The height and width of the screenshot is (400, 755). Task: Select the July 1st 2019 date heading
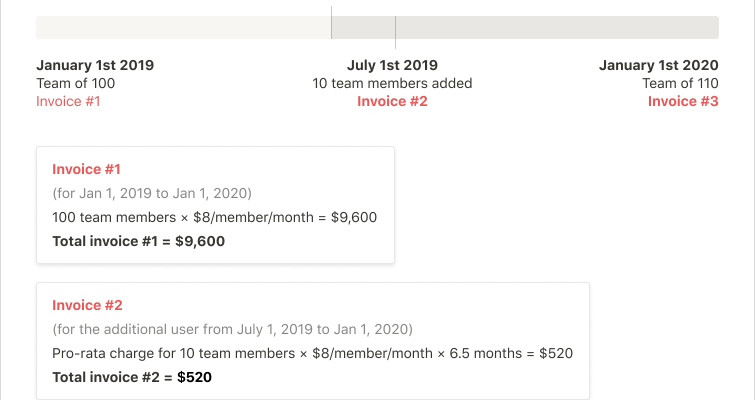pyautogui.click(x=392, y=65)
